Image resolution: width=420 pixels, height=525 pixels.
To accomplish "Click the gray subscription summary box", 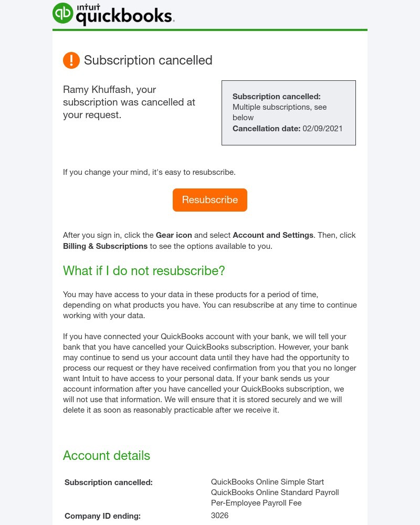I will click(x=288, y=112).
